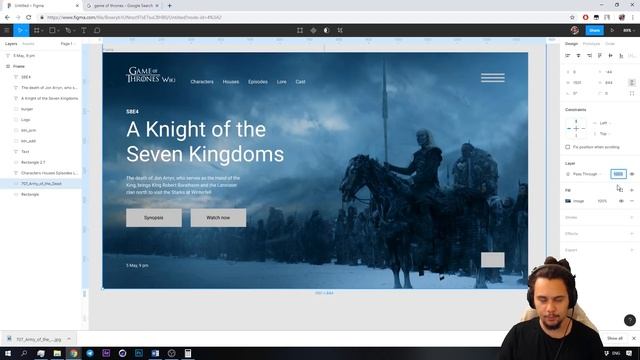The width and height of the screenshot is (640, 360).
Task: Remove the Image fill with minus icon
Action: (632, 201)
